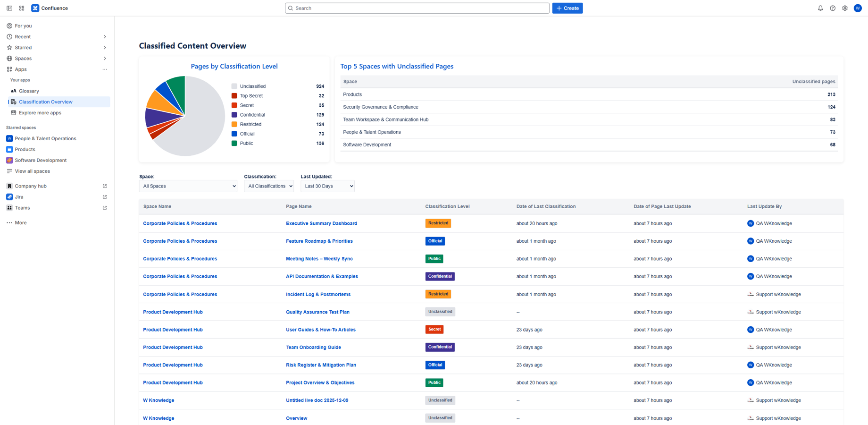
Task: Click the notifications bell icon
Action: [x=820, y=8]
